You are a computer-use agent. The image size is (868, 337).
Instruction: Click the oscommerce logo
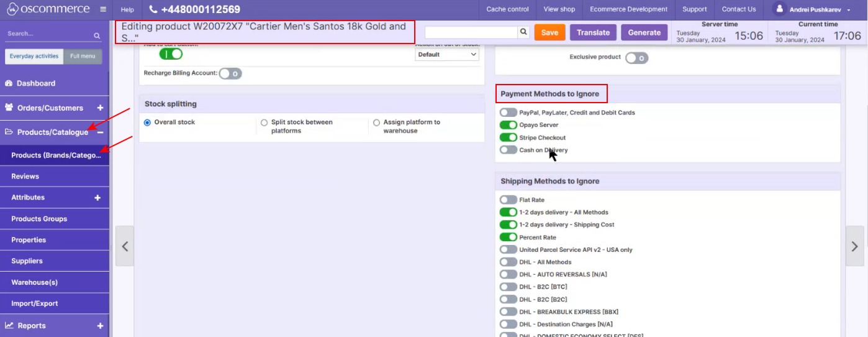48,9
